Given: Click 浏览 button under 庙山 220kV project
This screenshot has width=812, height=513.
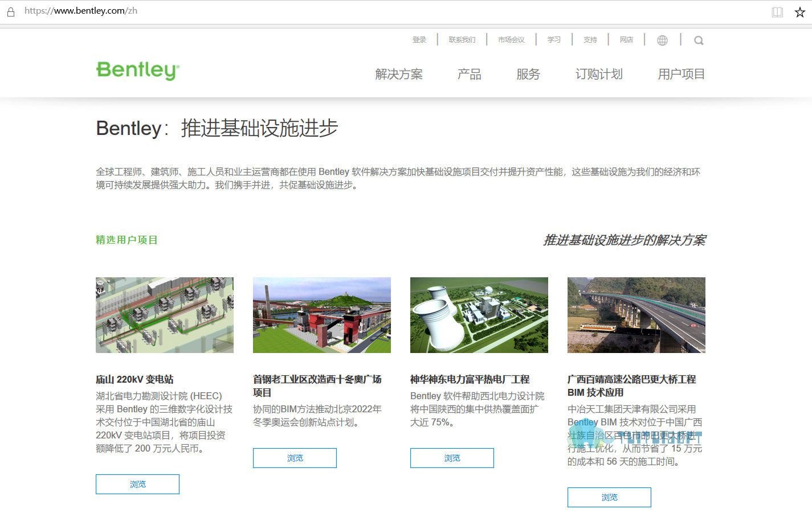Looking at the screenshot, I should 137,484.
